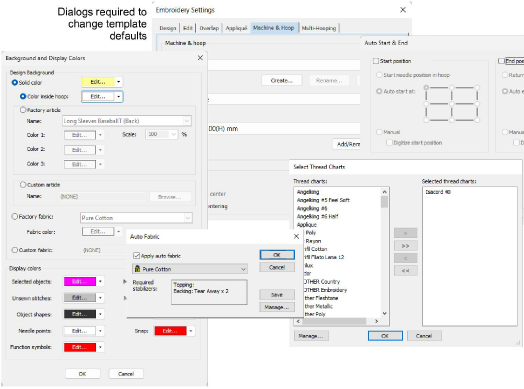Image resolution: width=524 pixels, height=389 pixels.
Task: Click the lock icon beside Pure Cotton
Action: click(137, 269)
